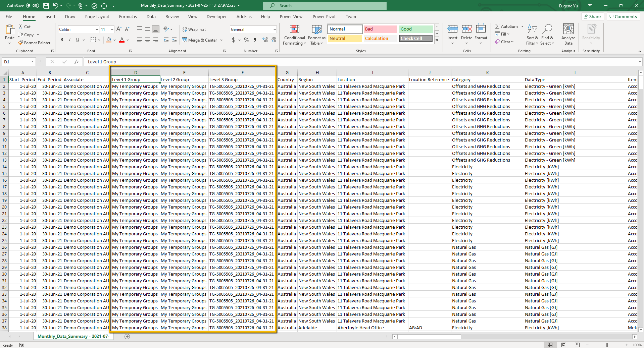The image size is (644, 348).
Task: Open Format as Table gallery
Action: [316, 35]
